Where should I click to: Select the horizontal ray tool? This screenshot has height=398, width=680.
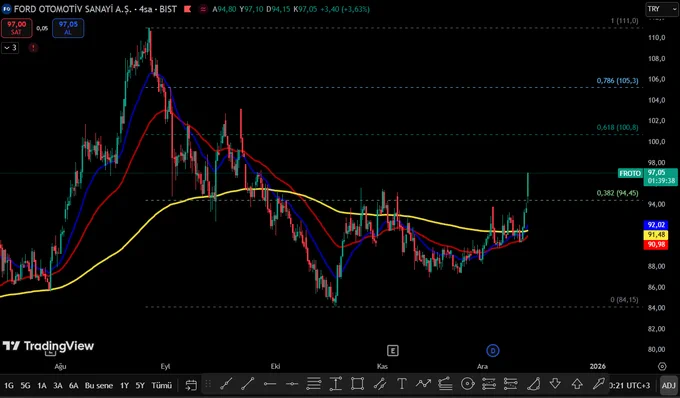tap(292, 384)
